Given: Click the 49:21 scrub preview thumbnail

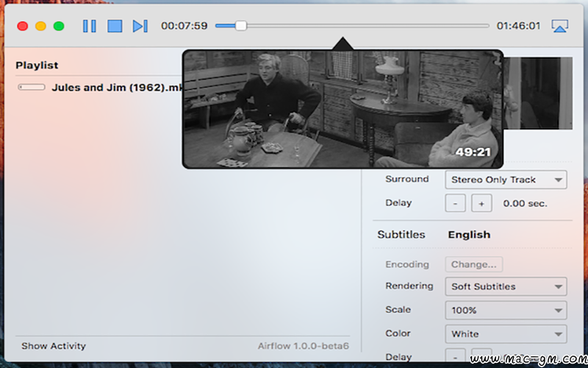Looking at the screenshot, I should (343, 109).
